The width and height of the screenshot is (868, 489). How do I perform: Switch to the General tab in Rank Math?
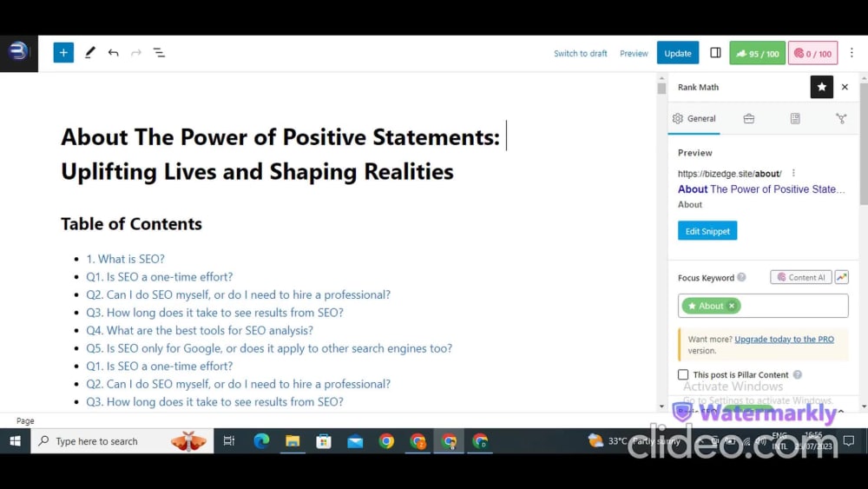point(694,118)
